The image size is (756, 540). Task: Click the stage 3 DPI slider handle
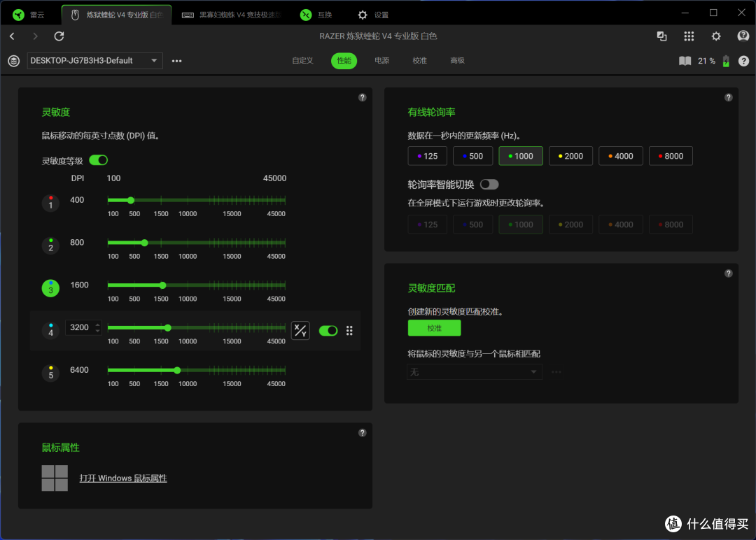click(x=163, y=285)
